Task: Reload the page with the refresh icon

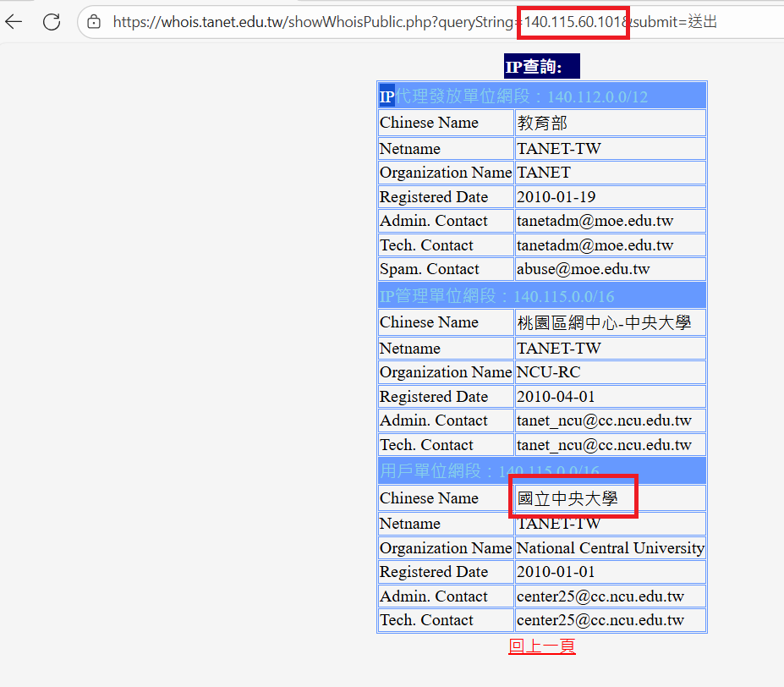Action: point(52,21)
